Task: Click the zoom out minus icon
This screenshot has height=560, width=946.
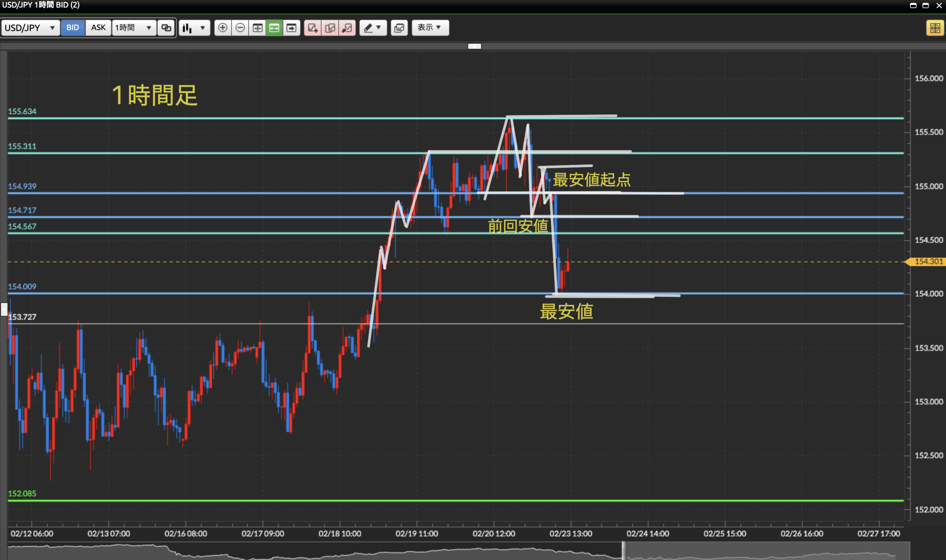Action: [x=240, y=28]
